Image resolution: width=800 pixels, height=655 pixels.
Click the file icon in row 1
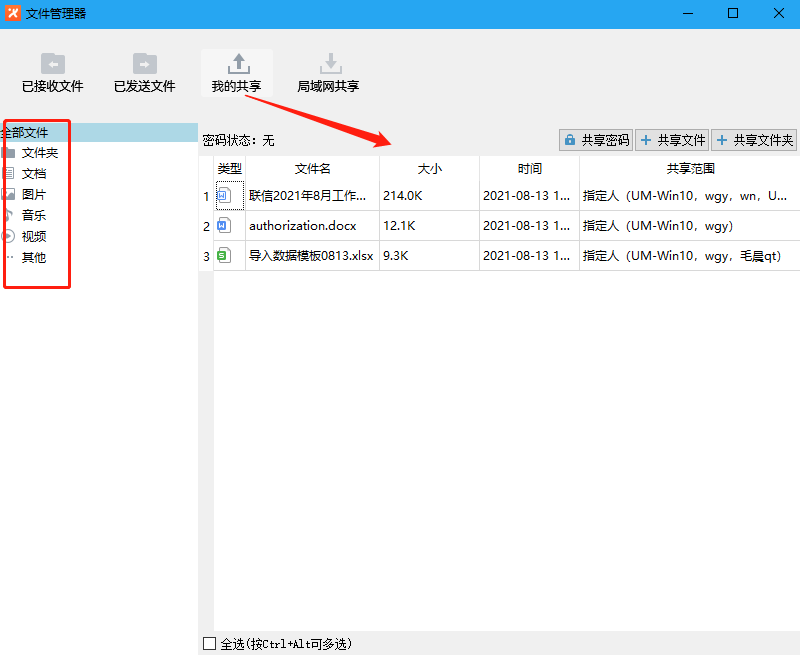click(x=224, y=195)
